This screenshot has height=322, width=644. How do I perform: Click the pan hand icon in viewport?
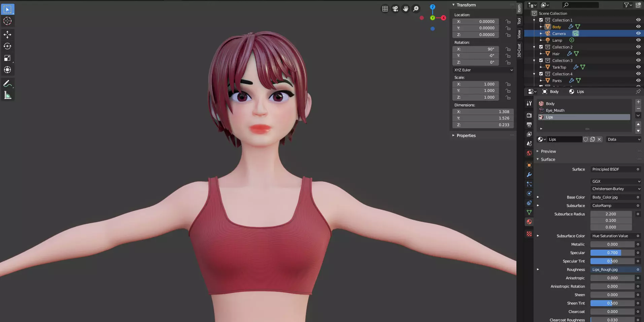point(406,9)
